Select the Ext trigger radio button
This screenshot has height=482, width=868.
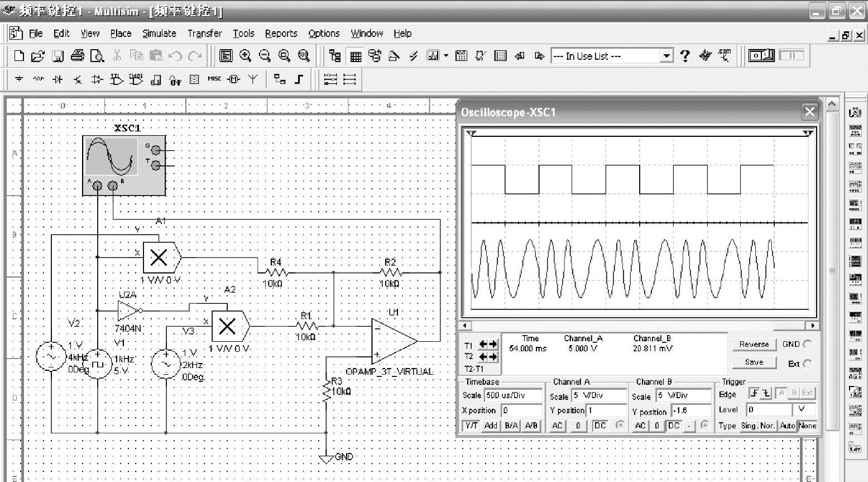(x=807, y=364)
